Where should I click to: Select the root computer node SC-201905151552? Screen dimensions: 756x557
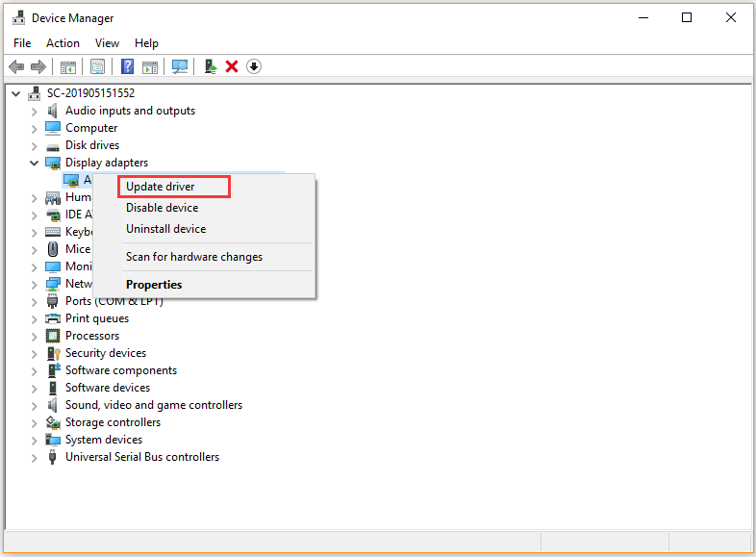pyautogui.click(x=90, y=93)
